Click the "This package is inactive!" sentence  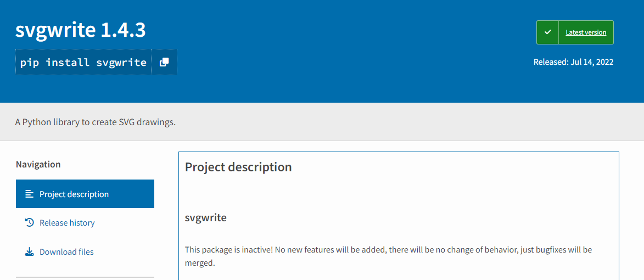tap(229, 250)
